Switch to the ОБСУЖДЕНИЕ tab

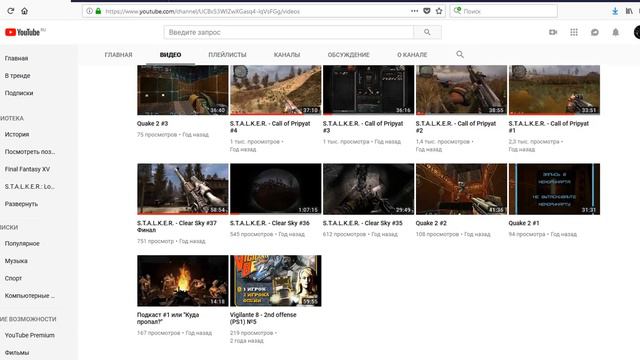click(x=349, y=55)
